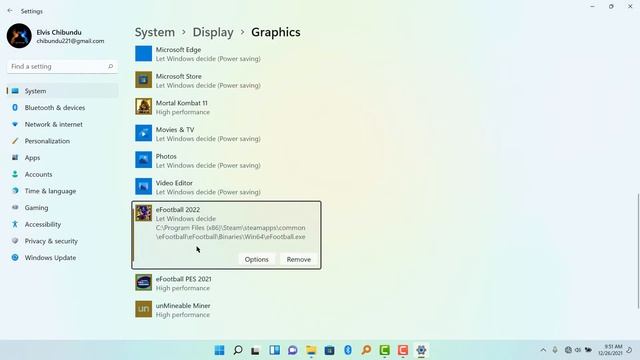
Task: Navigate to Display breadcrumb
Action: [x=213, y=32]
